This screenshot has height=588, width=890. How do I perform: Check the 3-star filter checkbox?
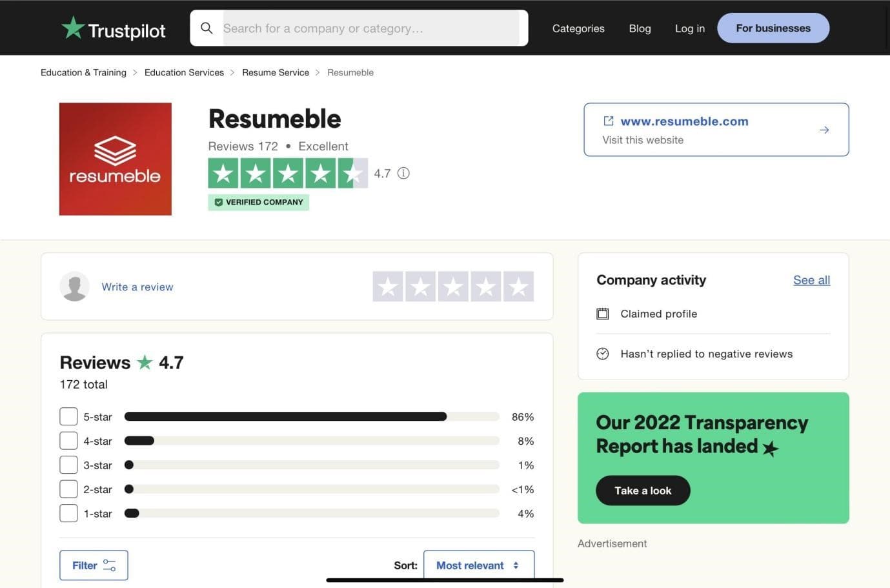click(68, 465)
